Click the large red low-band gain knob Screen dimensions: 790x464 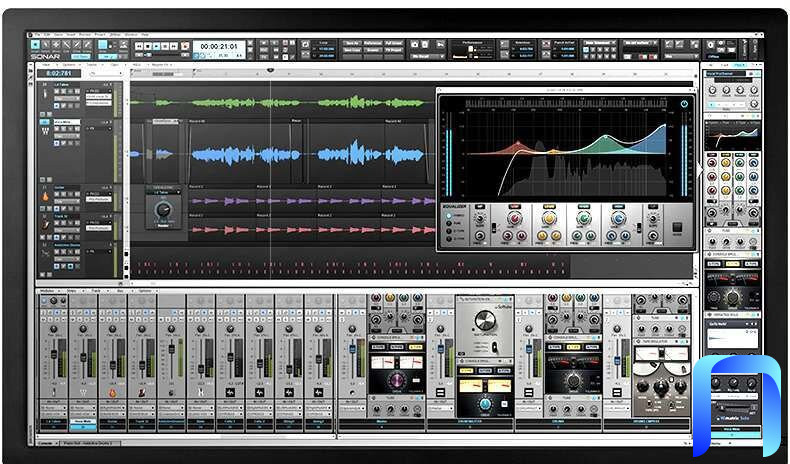[x=514, y=219]
